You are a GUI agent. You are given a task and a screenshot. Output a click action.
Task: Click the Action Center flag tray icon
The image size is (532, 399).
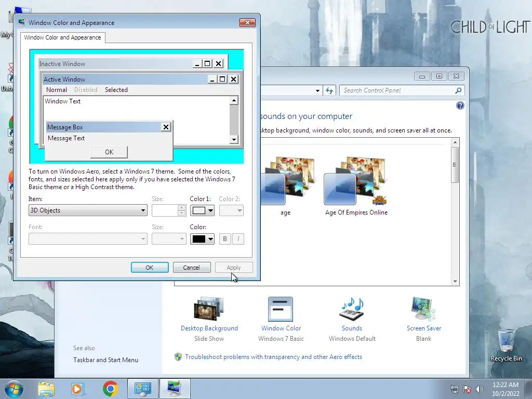467,389
